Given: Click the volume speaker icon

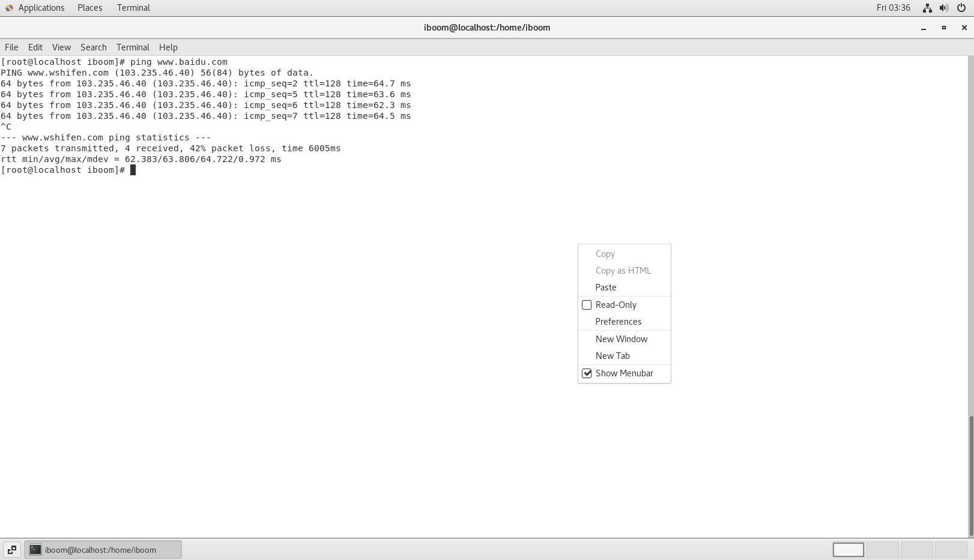Looking at the screenshot, I should point(944,8).
